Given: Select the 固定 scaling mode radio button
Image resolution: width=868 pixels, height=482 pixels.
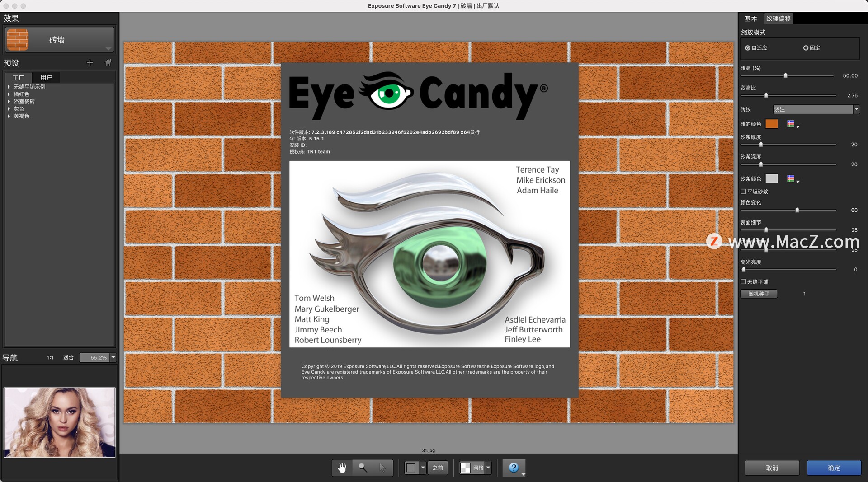Looking at the screenshot, I should point(805,47).
